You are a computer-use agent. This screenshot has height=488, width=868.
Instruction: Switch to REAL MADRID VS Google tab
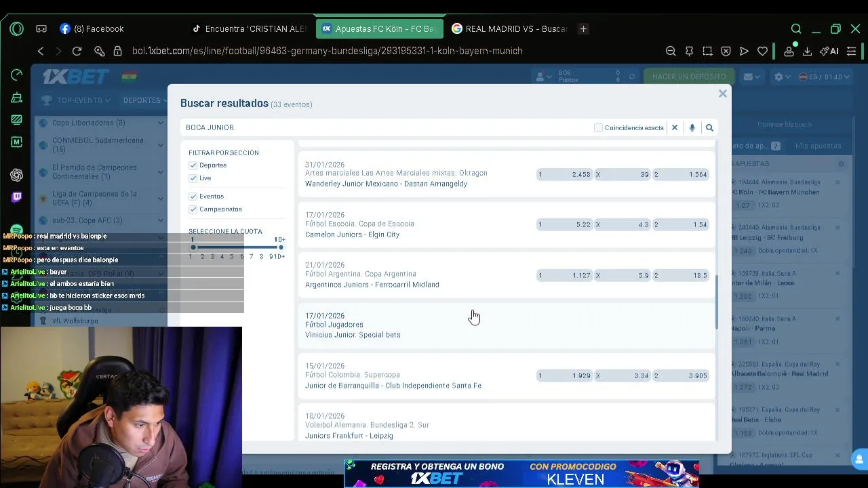[x=509, y=28]
